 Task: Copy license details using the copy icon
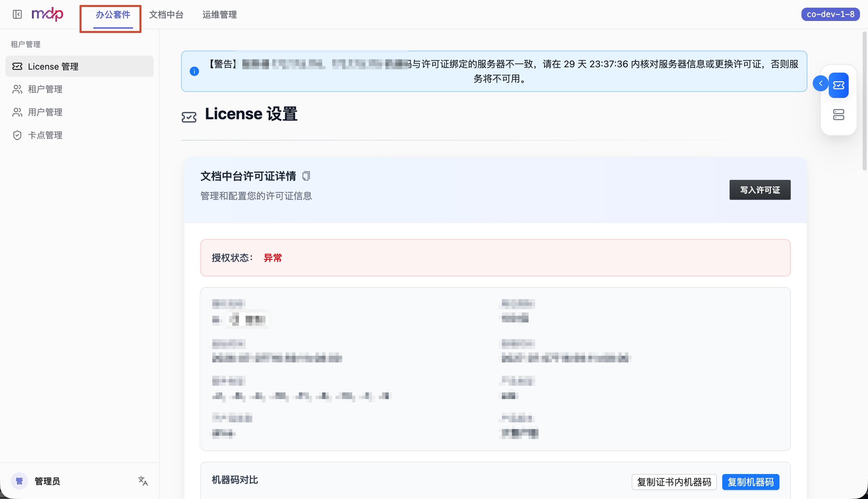pos(306,176)
